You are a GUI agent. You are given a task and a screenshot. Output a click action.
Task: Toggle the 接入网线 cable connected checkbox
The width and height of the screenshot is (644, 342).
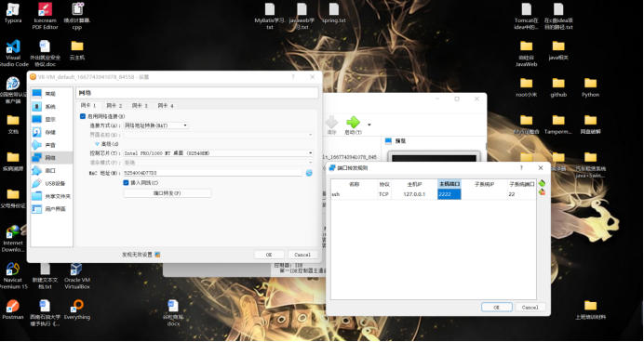pos(126,182)
